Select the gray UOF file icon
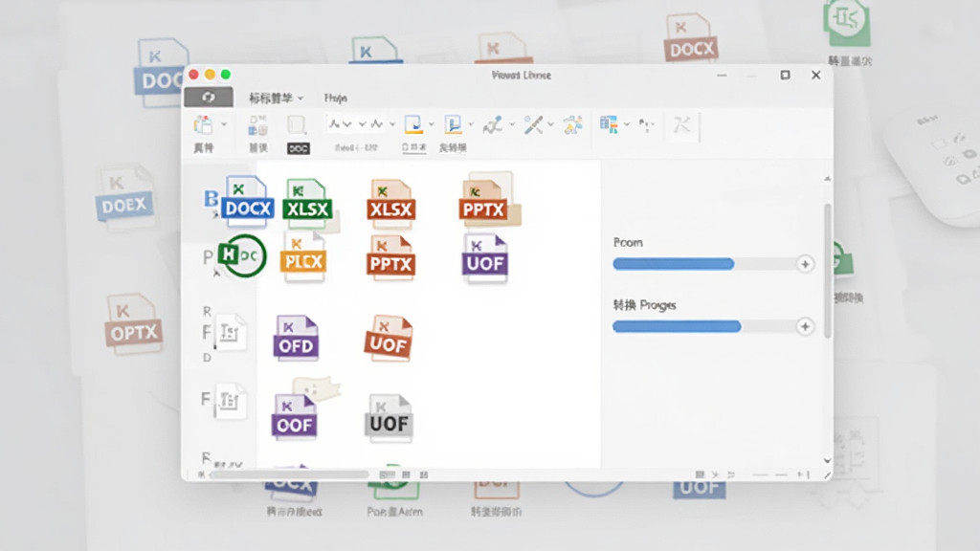Screen dimensions: 980x551 (389, 417)
